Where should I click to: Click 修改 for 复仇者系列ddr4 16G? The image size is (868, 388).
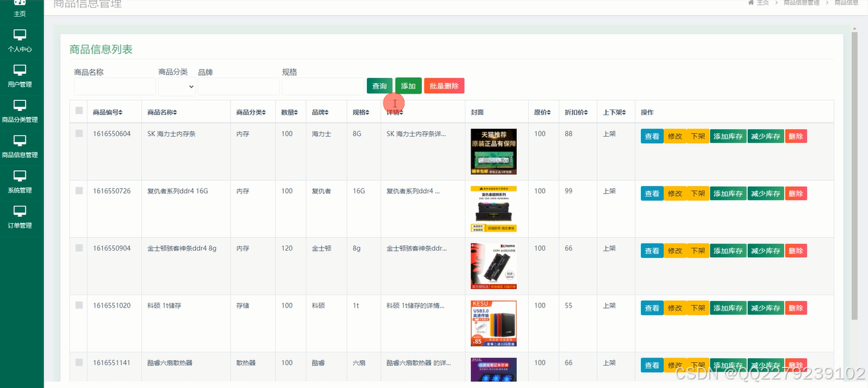click(x=675, y=194)
